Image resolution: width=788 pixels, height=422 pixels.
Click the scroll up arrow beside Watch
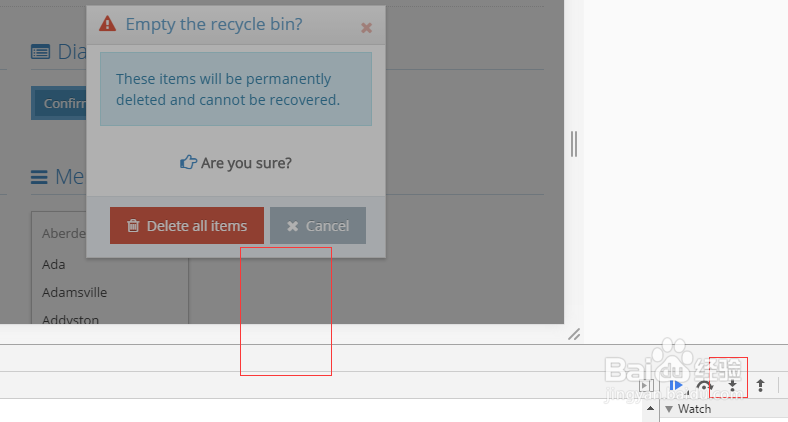(x=650, y=409)
